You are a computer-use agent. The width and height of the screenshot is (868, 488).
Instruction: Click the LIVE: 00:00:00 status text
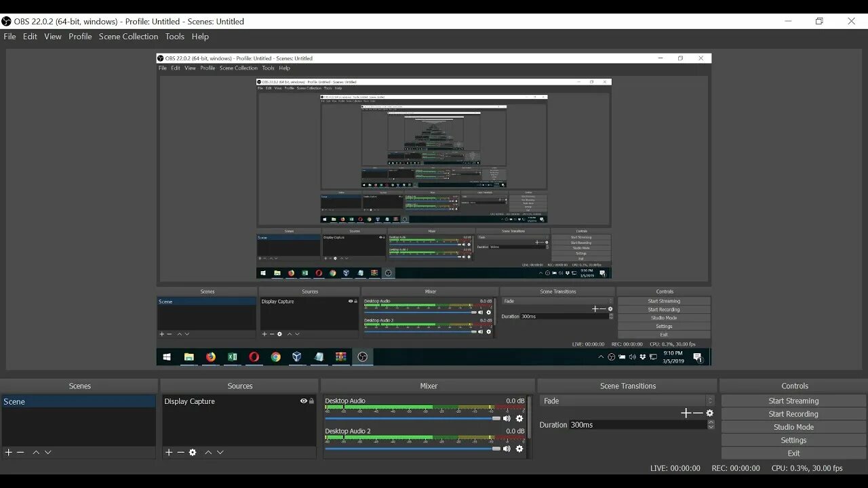click(x=675, y=468)
